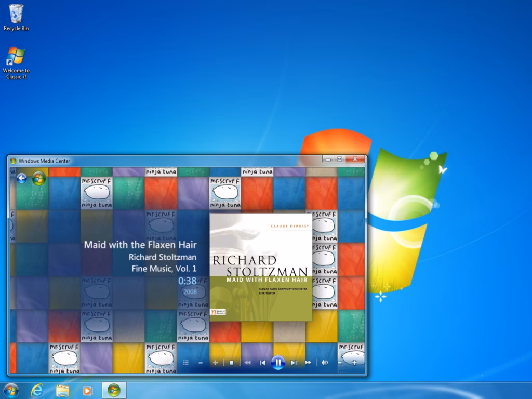Maximize the Windows Media Center window

tap(340, 159)
